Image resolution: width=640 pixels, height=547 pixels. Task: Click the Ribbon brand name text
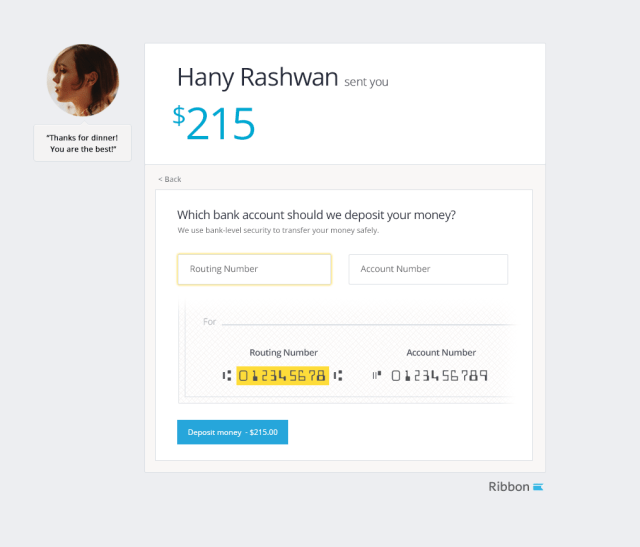click(x=508, y=487)
